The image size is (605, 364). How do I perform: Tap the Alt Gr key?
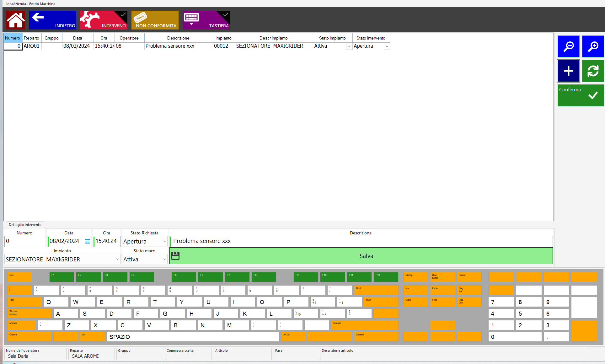[294, 337]
